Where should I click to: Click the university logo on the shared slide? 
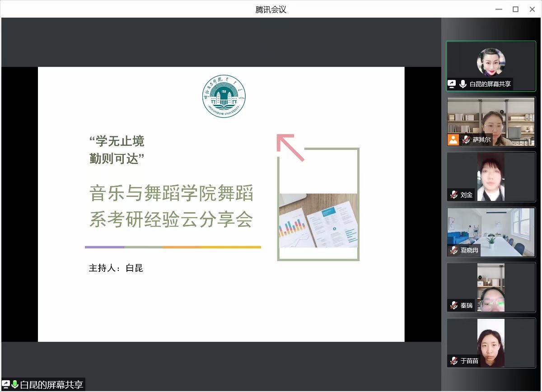(224, 96)
